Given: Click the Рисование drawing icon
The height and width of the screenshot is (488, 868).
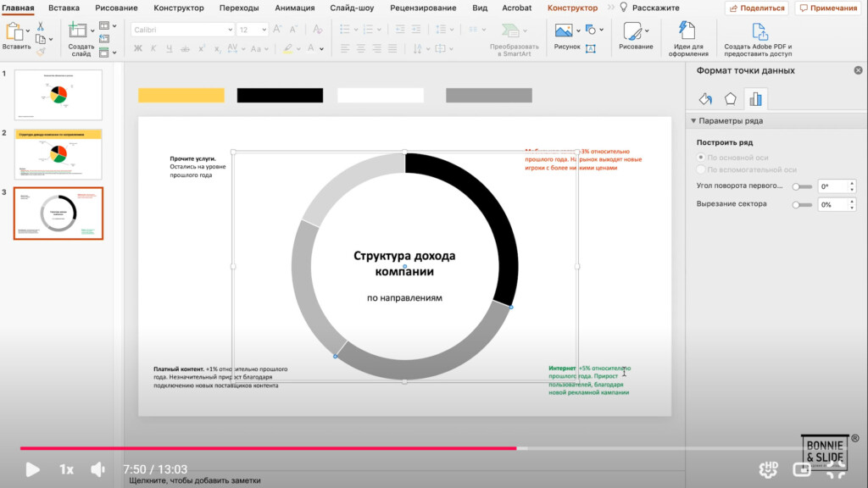Looking at the screenshot, I should (x=632, y=31).
